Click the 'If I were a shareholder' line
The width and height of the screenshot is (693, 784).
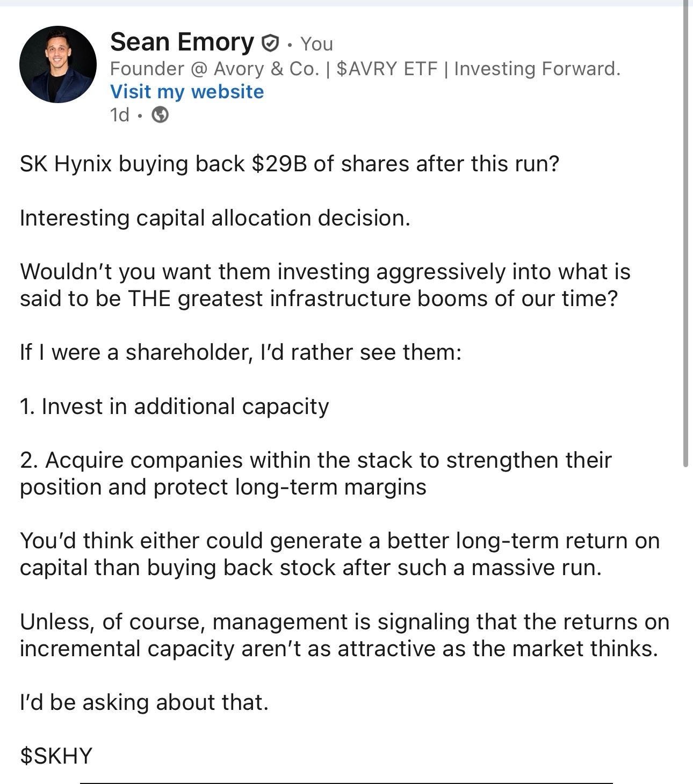tap(241, 353)
